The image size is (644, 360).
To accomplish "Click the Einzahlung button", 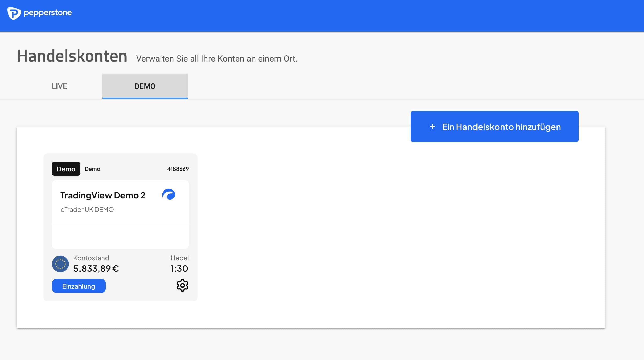I will [x=79, y=286].
